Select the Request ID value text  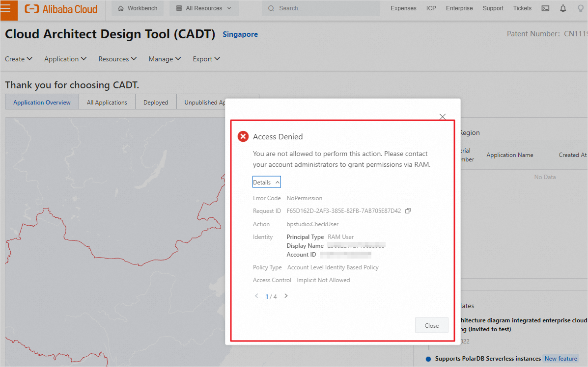tap(344, 211)
